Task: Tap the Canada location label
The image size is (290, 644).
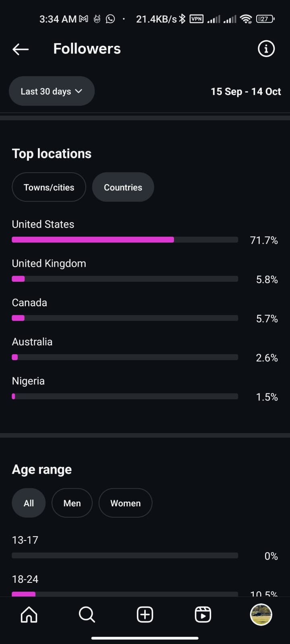Action: [29, 303]
